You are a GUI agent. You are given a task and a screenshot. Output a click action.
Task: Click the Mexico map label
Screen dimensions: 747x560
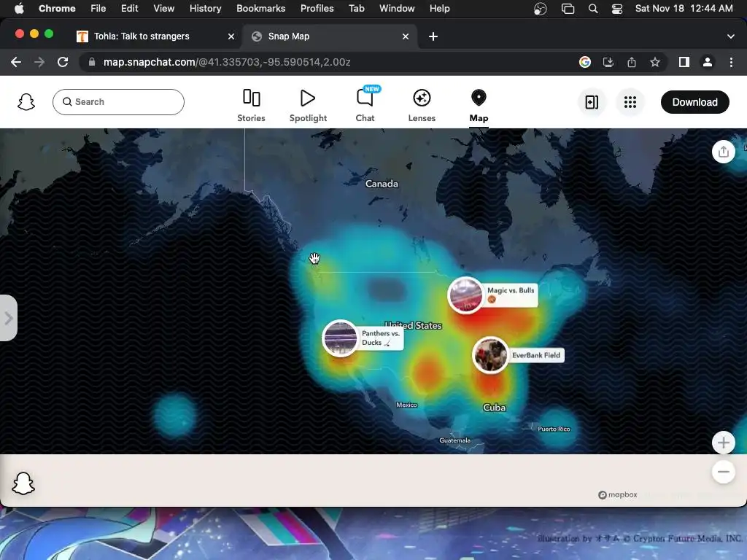[406, 405]
